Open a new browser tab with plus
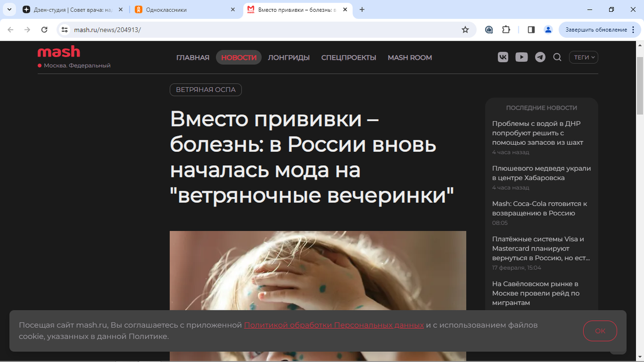The width and height of the screenshot is (644, 362). pyautogui.click(x=362, y=10)
